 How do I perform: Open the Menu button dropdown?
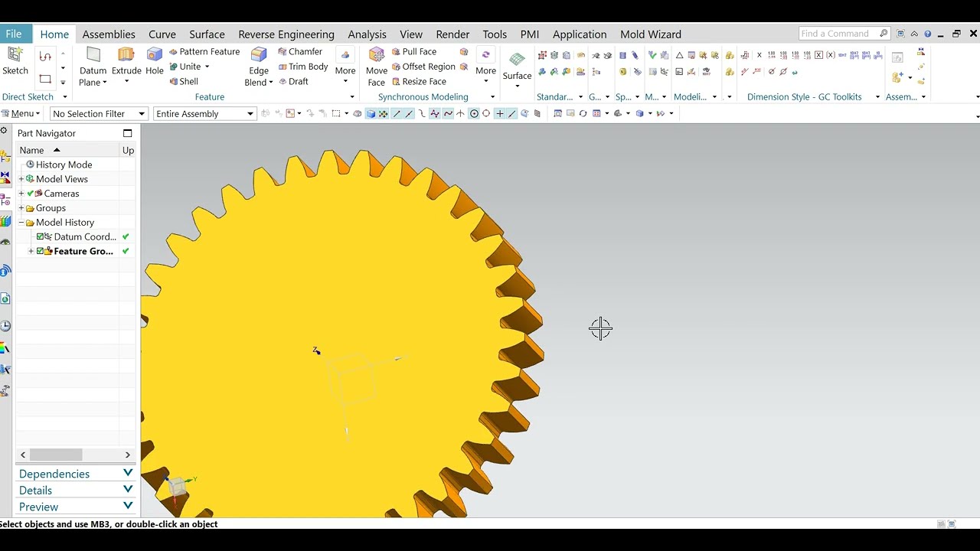pyautogui.click(x=21, y=114)
